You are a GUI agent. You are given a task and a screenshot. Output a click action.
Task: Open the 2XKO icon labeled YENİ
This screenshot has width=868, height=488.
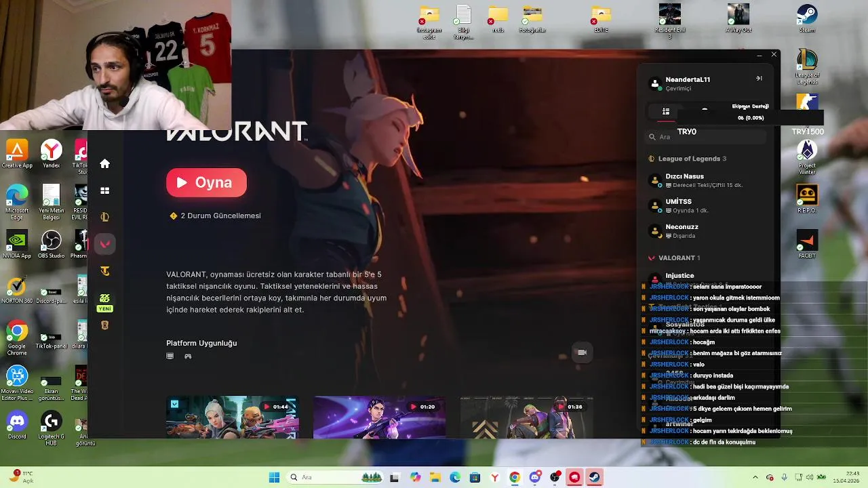[x=104, y=302]
